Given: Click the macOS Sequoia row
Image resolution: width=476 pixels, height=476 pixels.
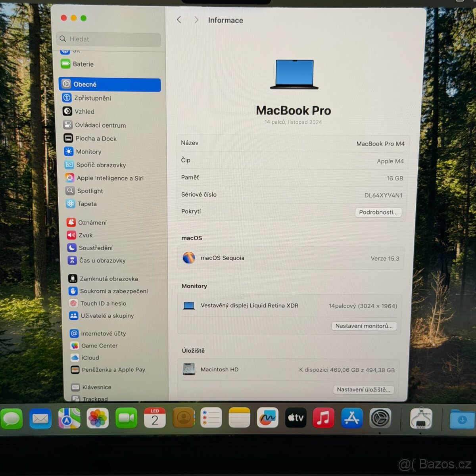Looking at the screenshot, I should pos(291,258).
